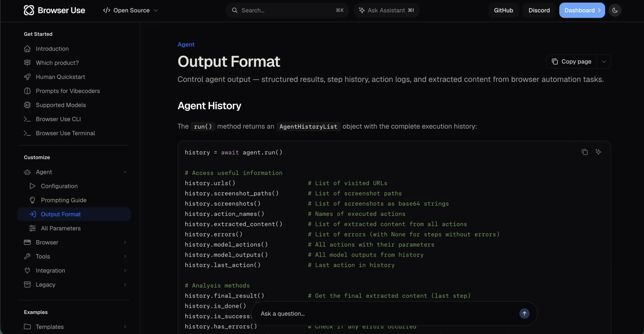Open the GitHub link
The height and width of the screenshot is (334, 644).
pos(503,10)
